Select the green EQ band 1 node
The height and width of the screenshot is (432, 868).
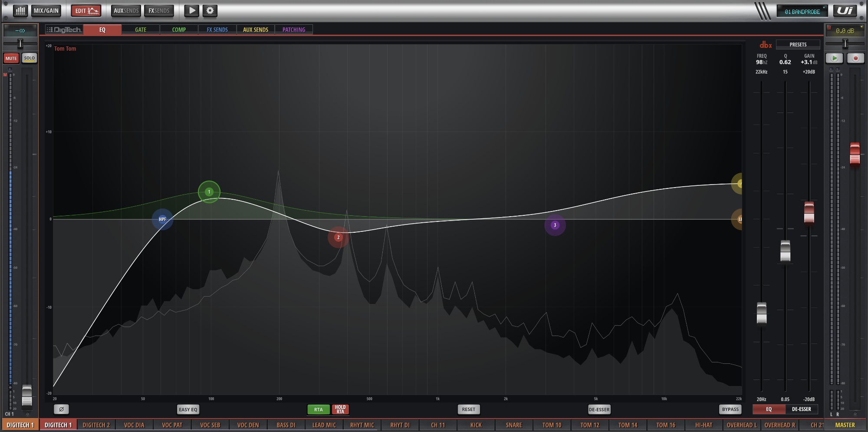tap(209, 192)
